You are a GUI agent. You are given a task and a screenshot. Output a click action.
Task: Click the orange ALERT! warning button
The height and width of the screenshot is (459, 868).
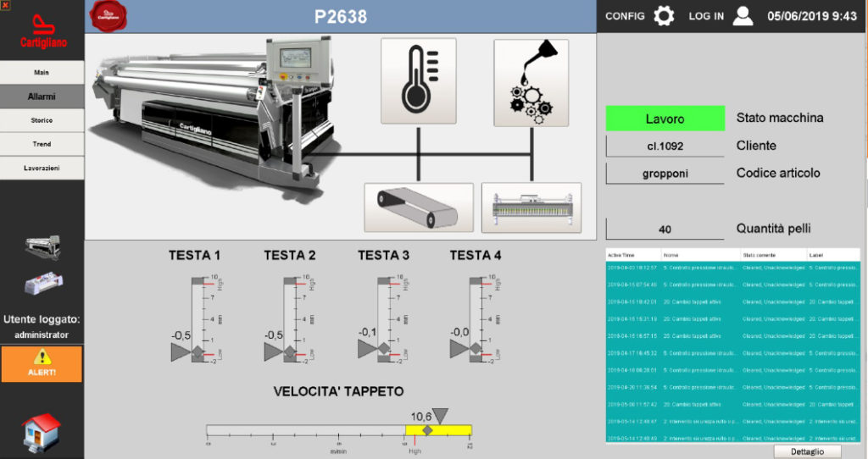42,363
